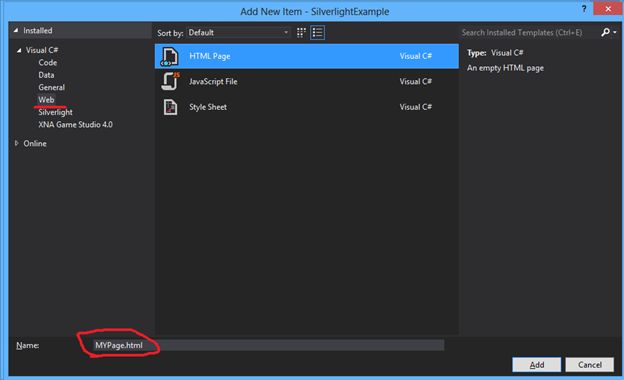Click the Search Installed Templates box
Screen dimensions: 624x380
[528, 33]
